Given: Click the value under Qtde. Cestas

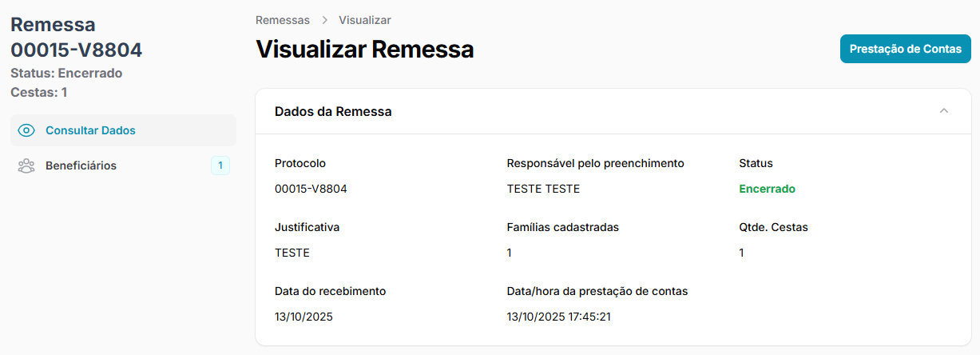Looking at the screenshot, I should point(741,253).
